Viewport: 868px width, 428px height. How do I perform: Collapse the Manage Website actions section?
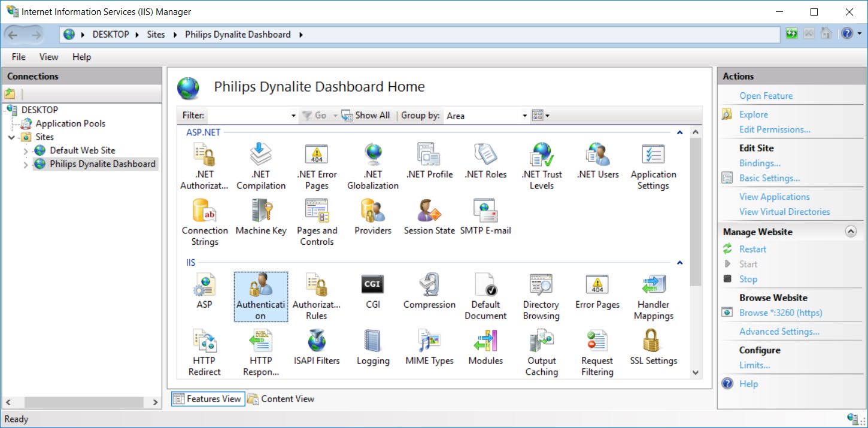(x=851, y=231)
